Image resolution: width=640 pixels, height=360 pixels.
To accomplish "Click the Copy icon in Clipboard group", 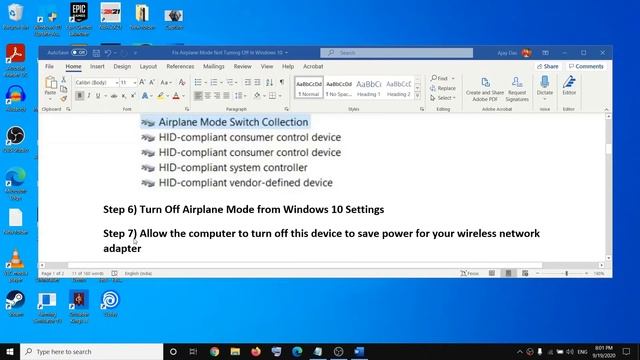I will click(x=64, y=89).
